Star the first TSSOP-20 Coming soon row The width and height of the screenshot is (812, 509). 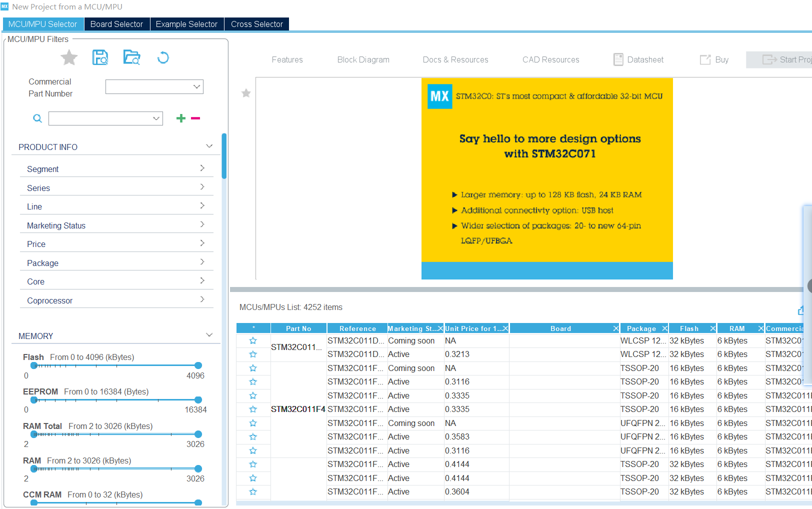(x=253, y=368)
